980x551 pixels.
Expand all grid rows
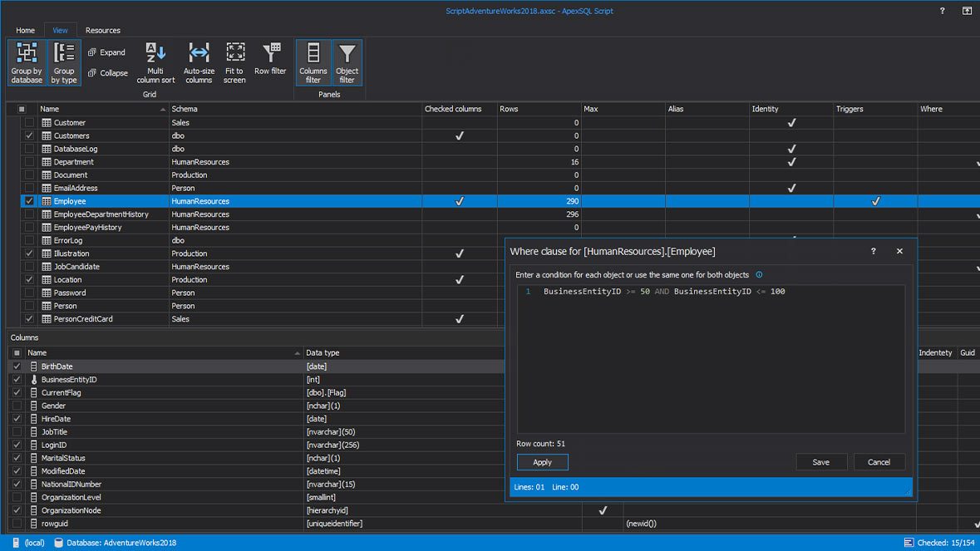106,52
